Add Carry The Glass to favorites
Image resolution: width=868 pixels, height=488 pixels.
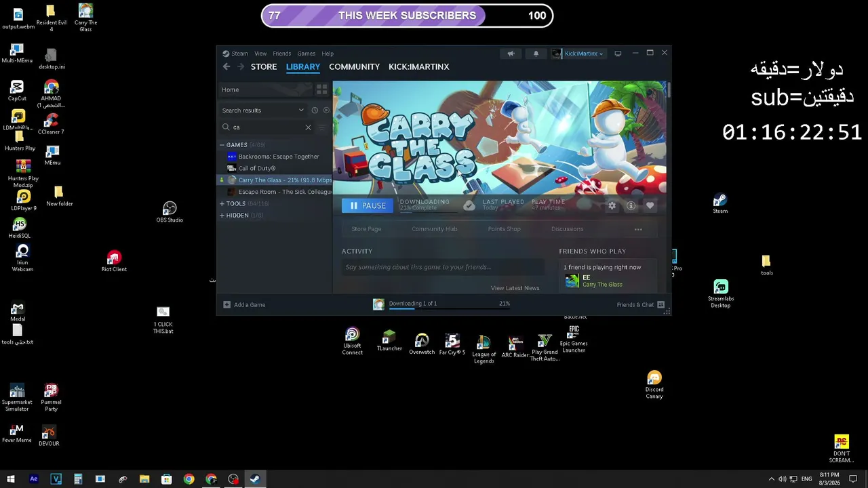click(650, 205)
